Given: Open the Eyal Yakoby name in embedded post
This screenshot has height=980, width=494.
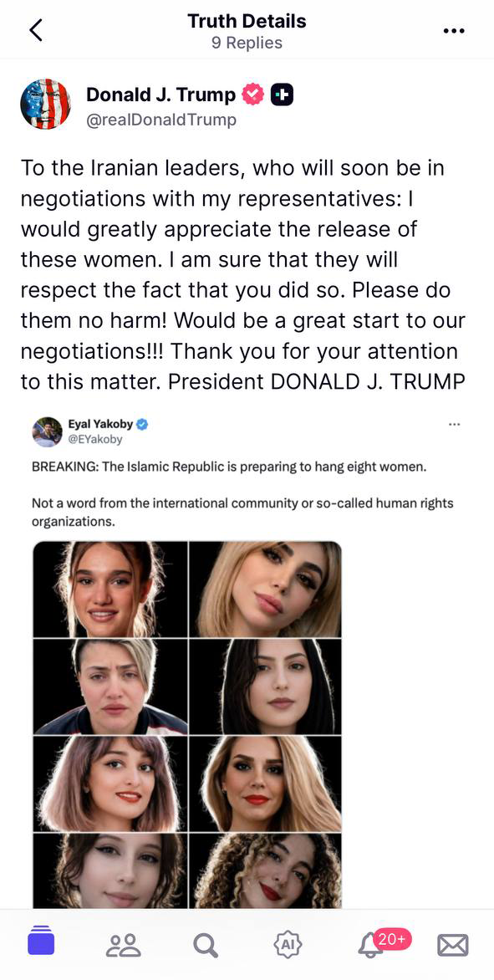Looking at the screenshot, I should tap(100, 424).
